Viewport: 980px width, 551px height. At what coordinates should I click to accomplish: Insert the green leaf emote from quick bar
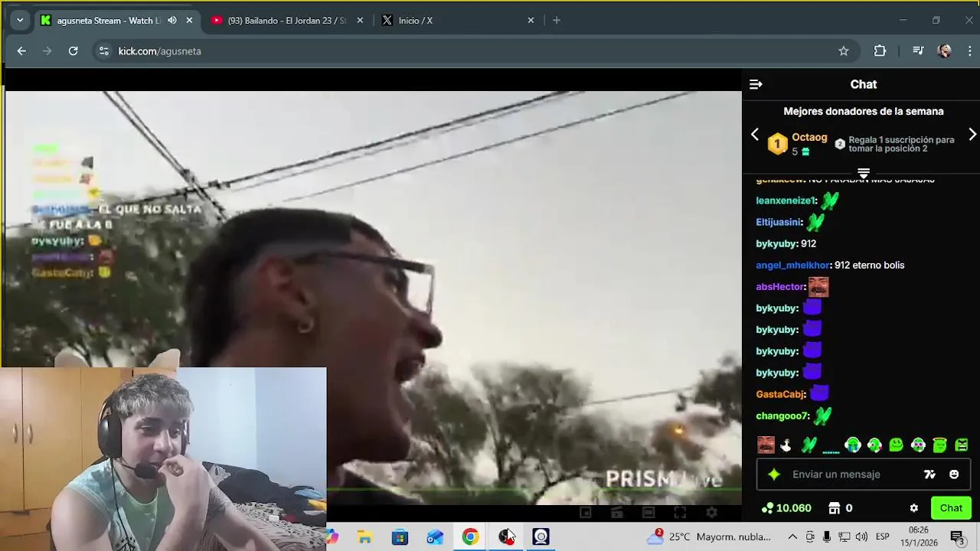click(x=809, y=445)
